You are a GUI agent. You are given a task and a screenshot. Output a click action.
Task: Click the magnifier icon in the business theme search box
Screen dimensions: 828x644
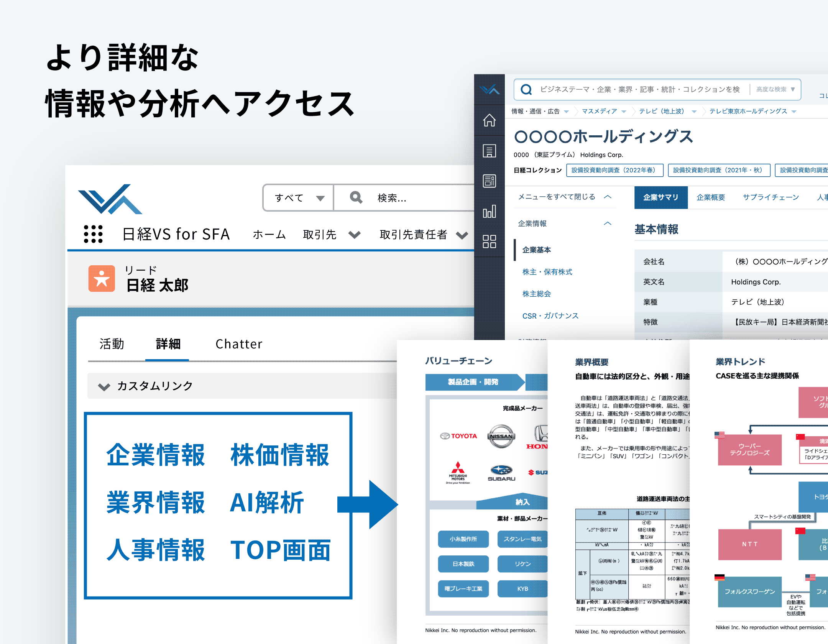[x=526, y=89]
